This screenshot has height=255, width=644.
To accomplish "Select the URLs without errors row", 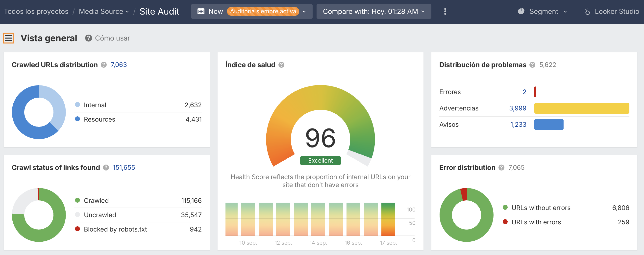I will coord(566,208).
